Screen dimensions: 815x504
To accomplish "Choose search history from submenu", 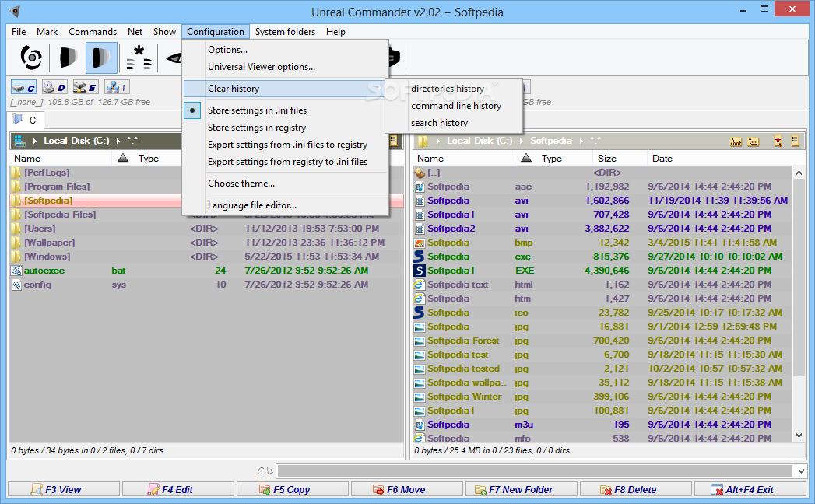I will (x=454, y=123).
